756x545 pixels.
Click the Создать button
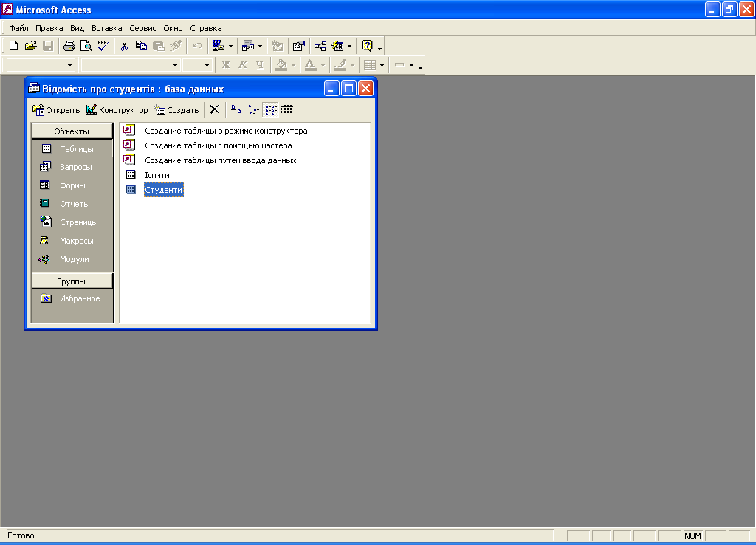176,110
